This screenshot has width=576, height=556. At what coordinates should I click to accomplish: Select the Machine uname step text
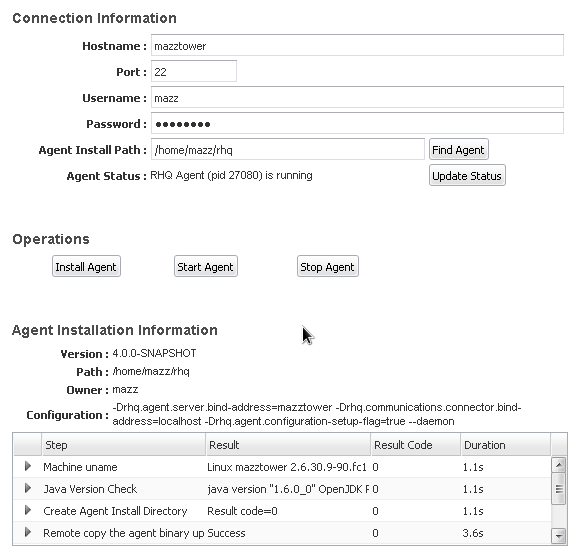(x=80, y=467)
